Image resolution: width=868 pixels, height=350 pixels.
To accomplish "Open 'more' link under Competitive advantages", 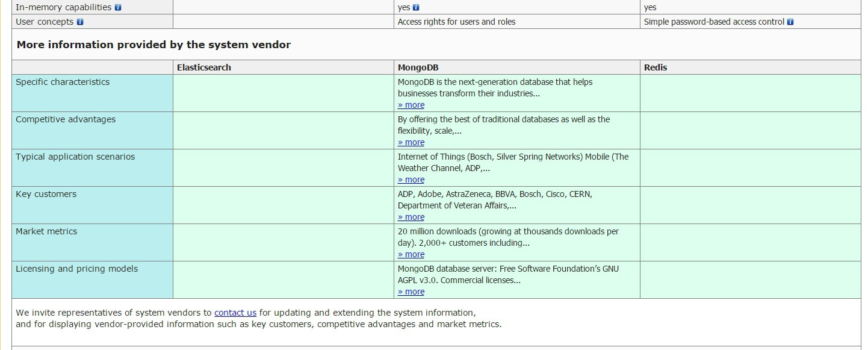I will [411, 142].
